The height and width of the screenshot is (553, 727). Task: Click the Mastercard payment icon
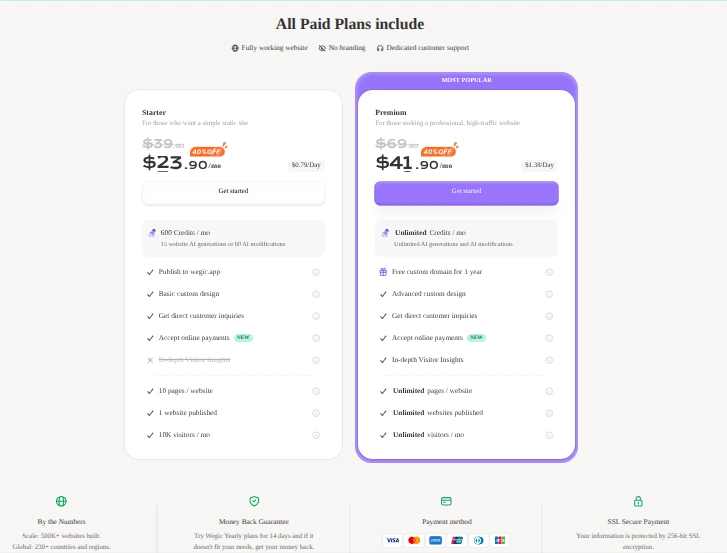pos(414,540)
